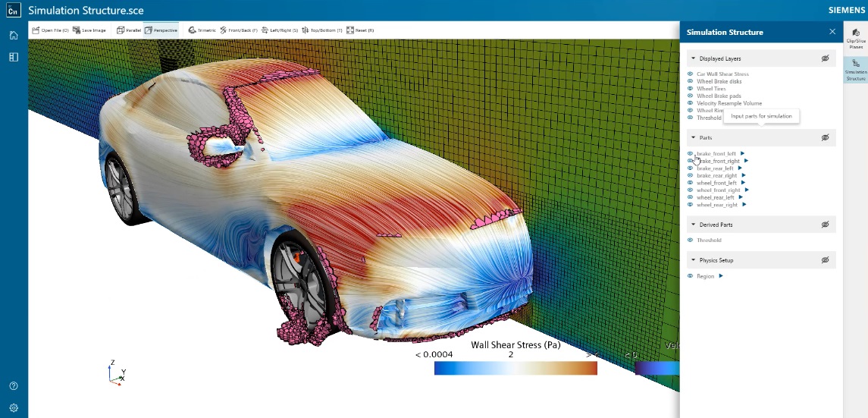
Task: Set the camera to Trimetric view
Action: coord(192,30)
